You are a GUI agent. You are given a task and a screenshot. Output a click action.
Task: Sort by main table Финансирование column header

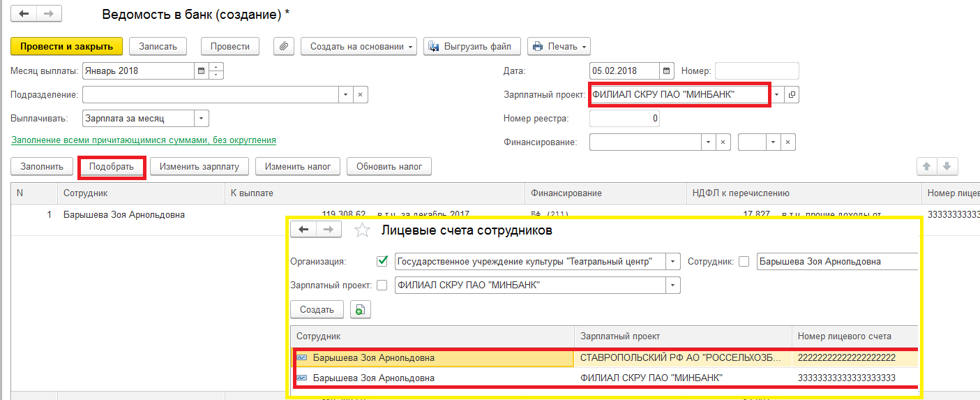point(605,193)
